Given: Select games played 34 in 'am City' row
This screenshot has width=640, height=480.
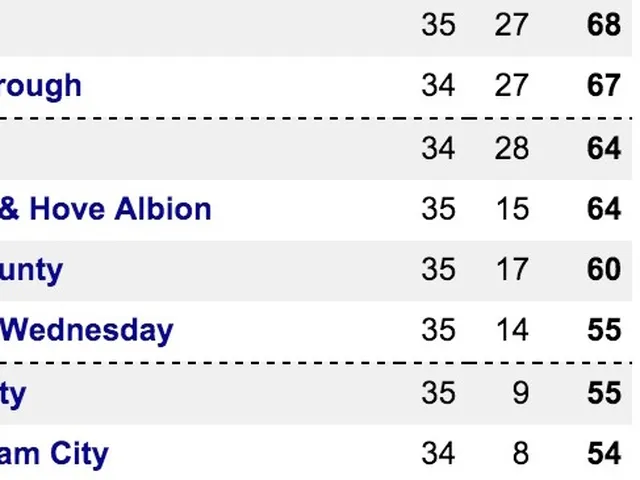Looking at the screenshot, I should click(438, 454).
